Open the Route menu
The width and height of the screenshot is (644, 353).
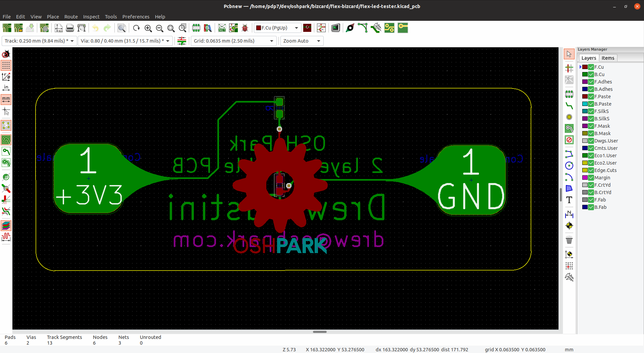click(x=71, y=17)
